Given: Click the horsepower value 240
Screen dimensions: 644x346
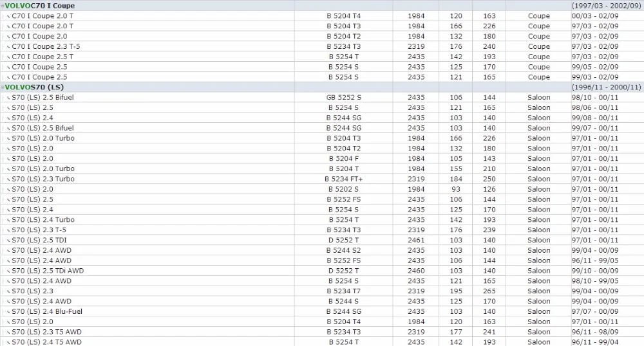Looking at the screenshot, I should pyautogui.click(x=489, y=46).
